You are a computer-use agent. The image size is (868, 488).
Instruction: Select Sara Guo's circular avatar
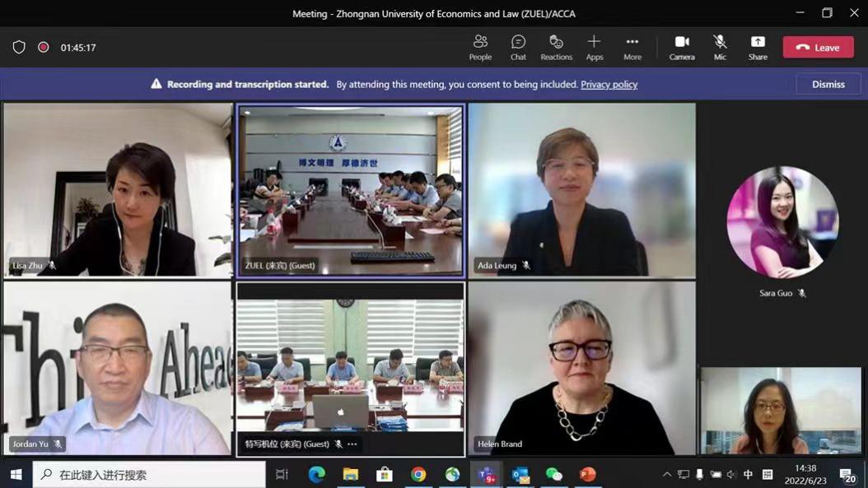click(x=782, y=223)
